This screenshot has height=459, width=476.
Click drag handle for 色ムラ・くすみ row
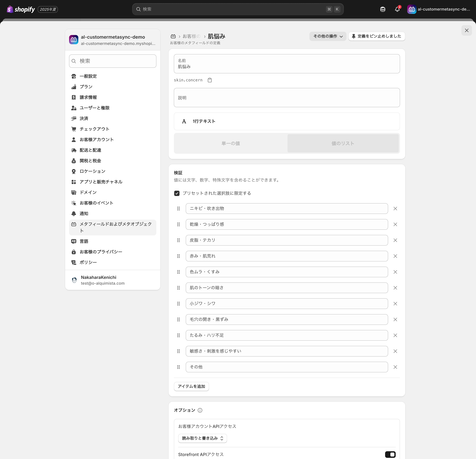[178, 272]
